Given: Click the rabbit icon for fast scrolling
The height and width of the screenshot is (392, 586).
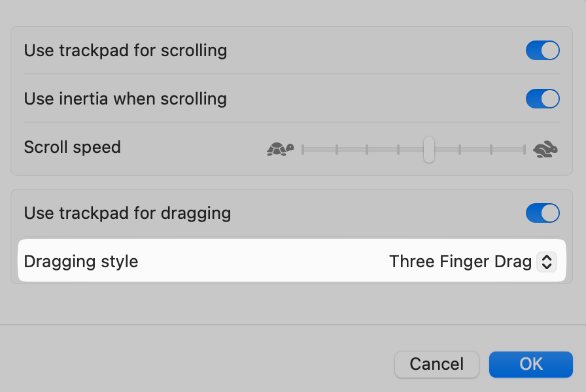Looking at the screenshot, I should [x=545, y=149].
